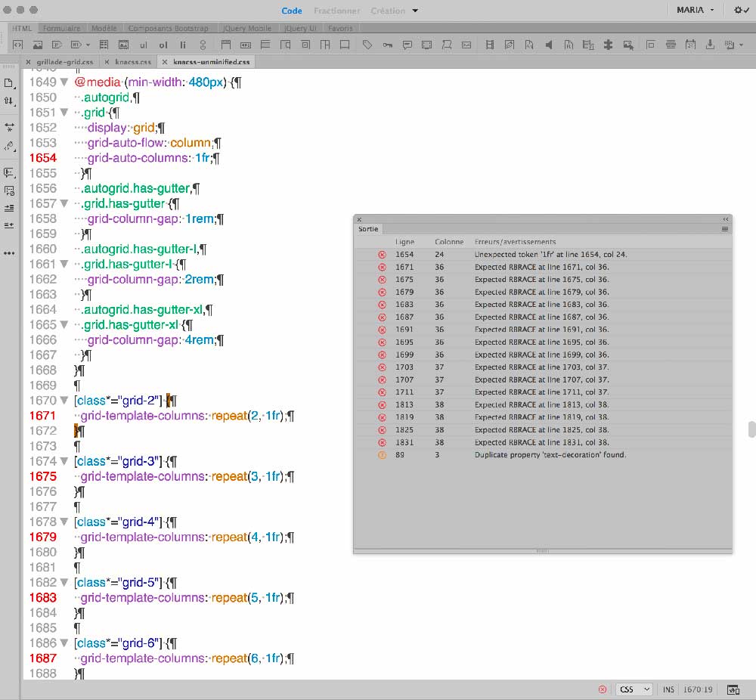The width and height of the screenshot is (756, 700).
Task: Open the sync settings gear icon
Action: click(741, 10)
